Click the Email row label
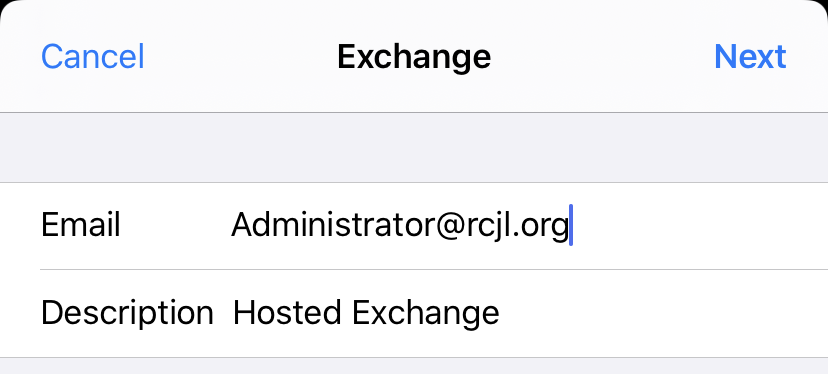Image resolution: width=828 pixels, height=374 pixels. click(81, 225)
